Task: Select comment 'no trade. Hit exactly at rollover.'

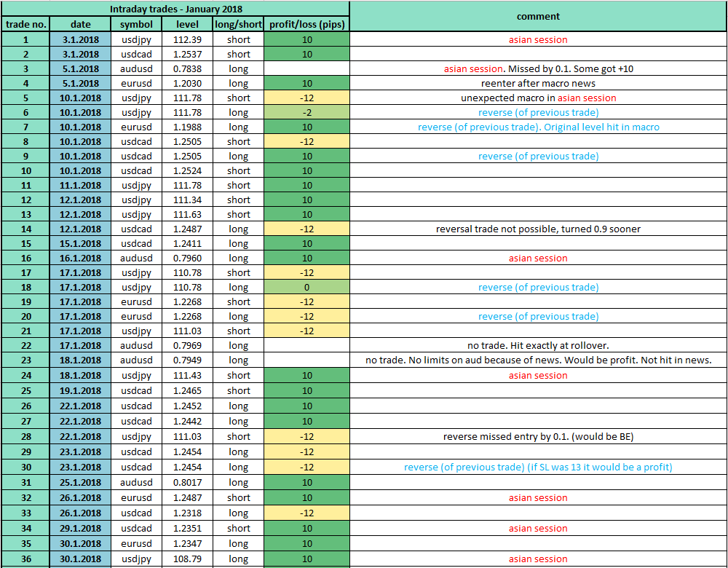Action: pyautogui.click(x=538, y=345)
